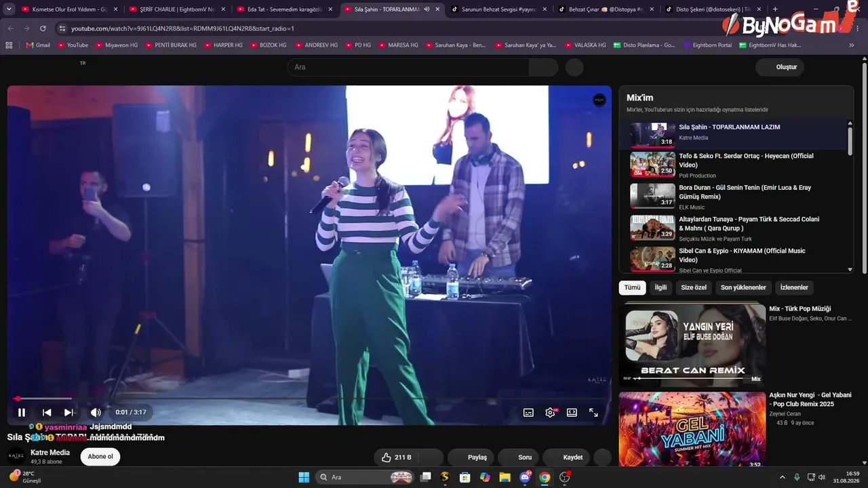Open the PENTİ BURAK HG bookmark

coord(170,45)
